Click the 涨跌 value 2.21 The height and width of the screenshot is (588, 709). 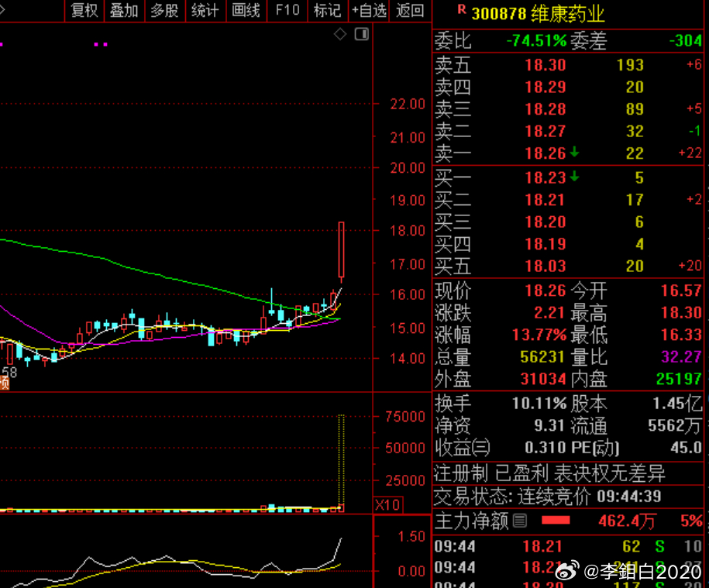click(x=549, y=313)
